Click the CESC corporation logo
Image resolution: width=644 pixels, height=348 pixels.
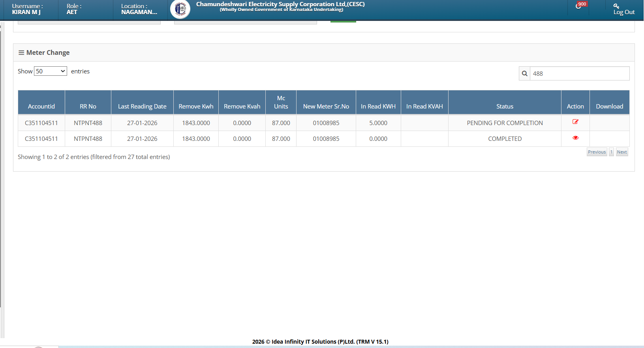pos(180,9)
